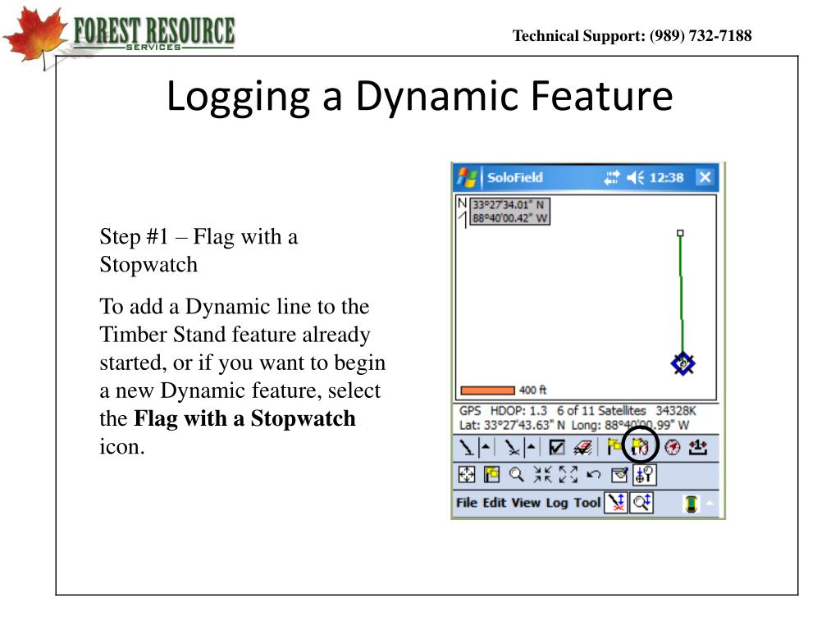Select the magnifier zoom tool
The image size is (840, 630).
point(517,475)
